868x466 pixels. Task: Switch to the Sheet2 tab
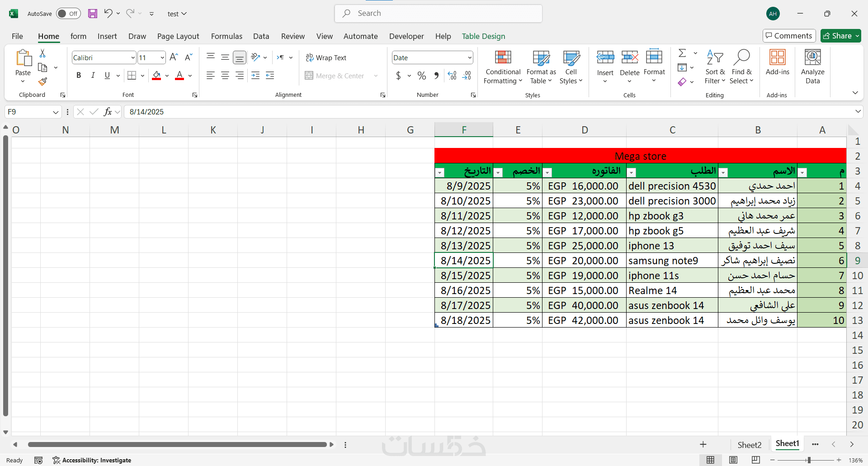749,445
